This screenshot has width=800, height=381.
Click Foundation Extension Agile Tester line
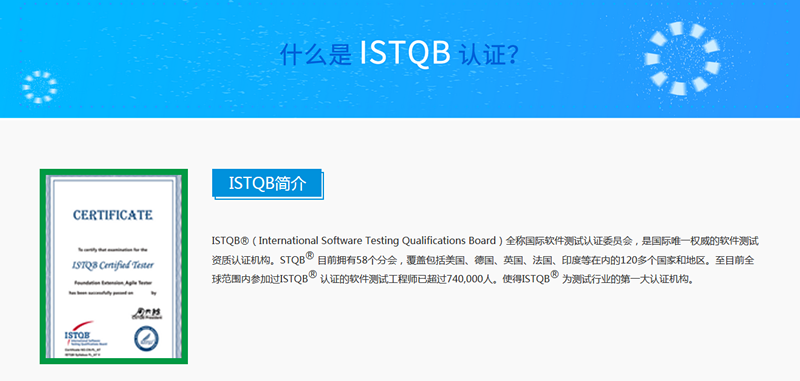[x=113, y=282]
